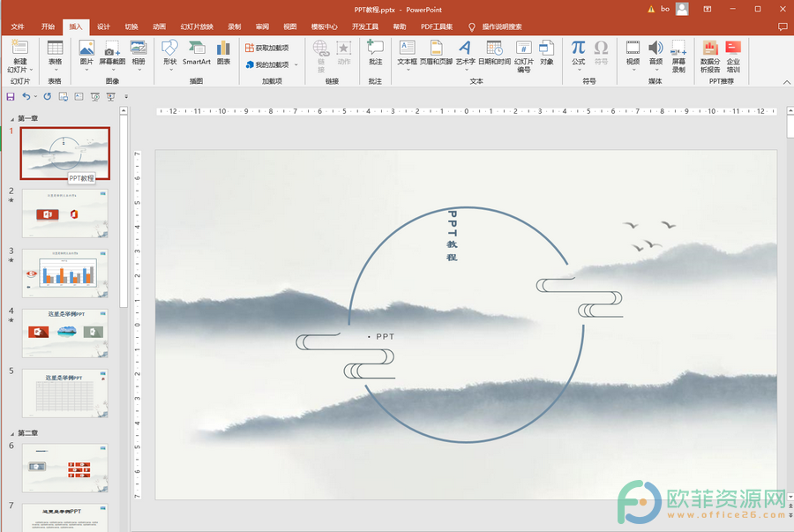This screenshot has width=794, height=532.
Task: Switch to the 开始 Home tab
Action: coord(49,26)
